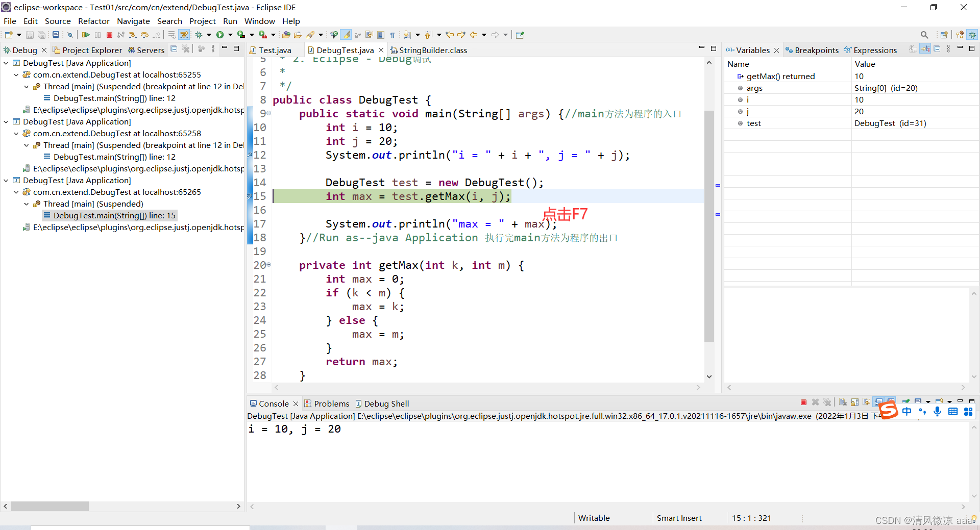Switch to the Problems tab
The image size is (980, 530).
click(x=327, y=403)
